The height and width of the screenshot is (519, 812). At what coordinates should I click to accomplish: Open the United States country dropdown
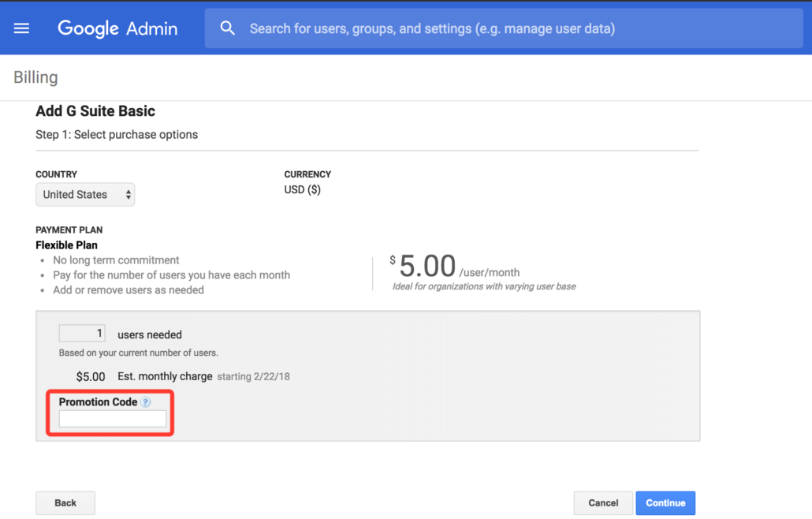[85, 195]
